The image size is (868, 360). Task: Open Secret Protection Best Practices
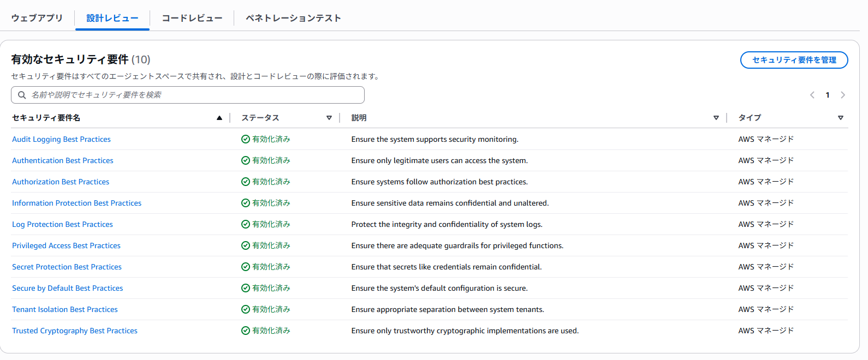[67, 267]
